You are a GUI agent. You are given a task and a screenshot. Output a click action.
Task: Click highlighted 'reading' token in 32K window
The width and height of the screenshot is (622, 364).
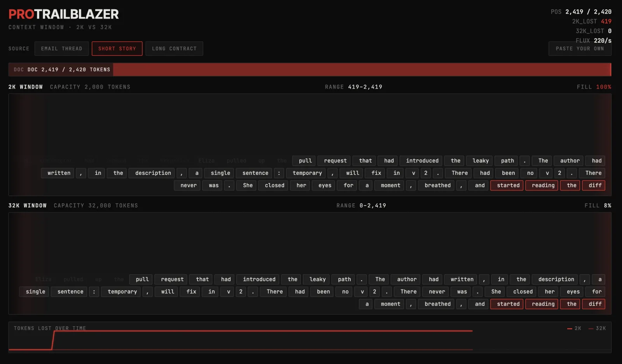pyautogui.click(x=543, y=304)
